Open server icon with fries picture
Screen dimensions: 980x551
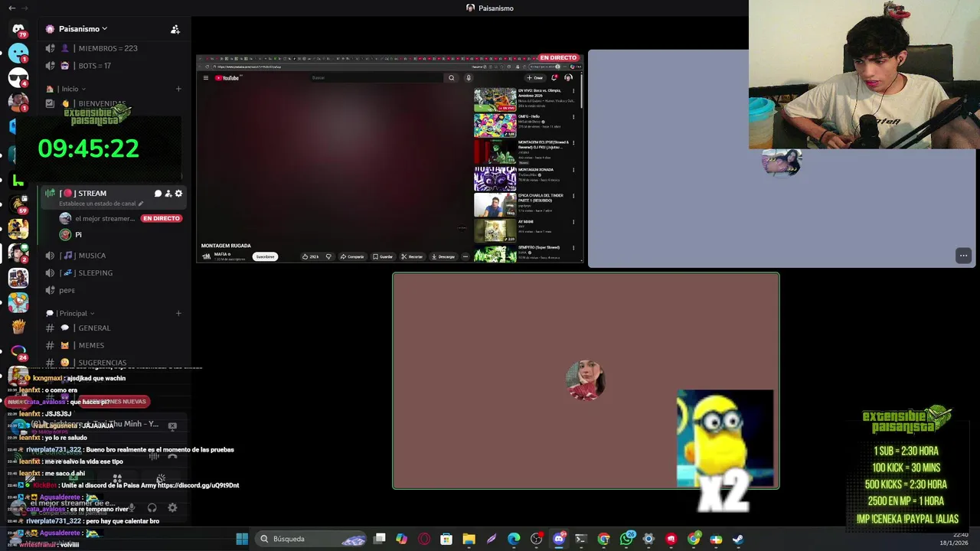18,327
